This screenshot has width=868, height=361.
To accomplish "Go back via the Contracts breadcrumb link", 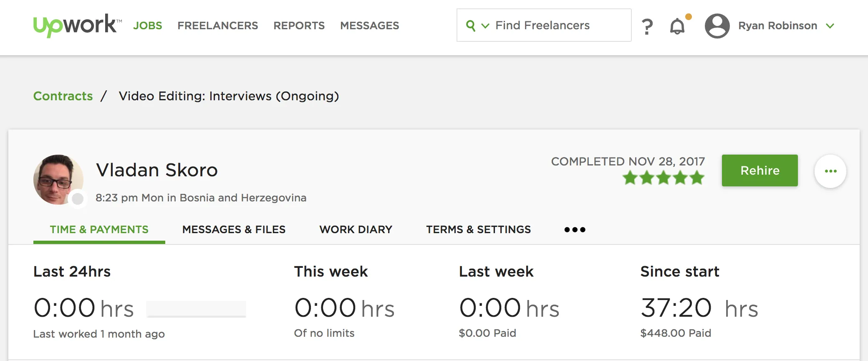I will (63, 96).
